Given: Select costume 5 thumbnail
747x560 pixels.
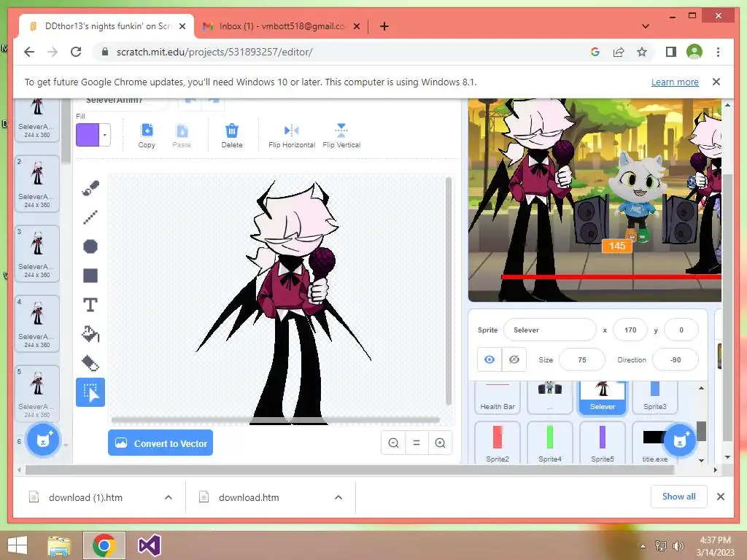Looking at the screenshot, I should [37, 393].
